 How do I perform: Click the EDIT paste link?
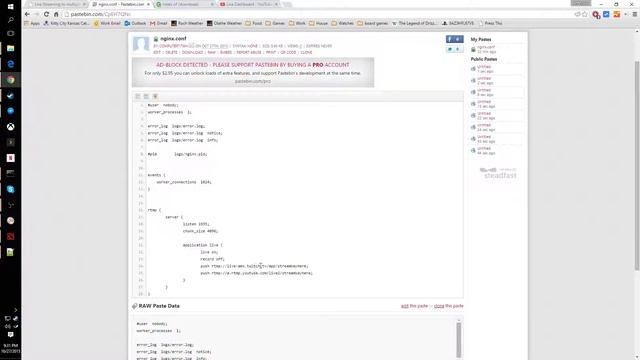pyautogui.click(x=157, y=52)
